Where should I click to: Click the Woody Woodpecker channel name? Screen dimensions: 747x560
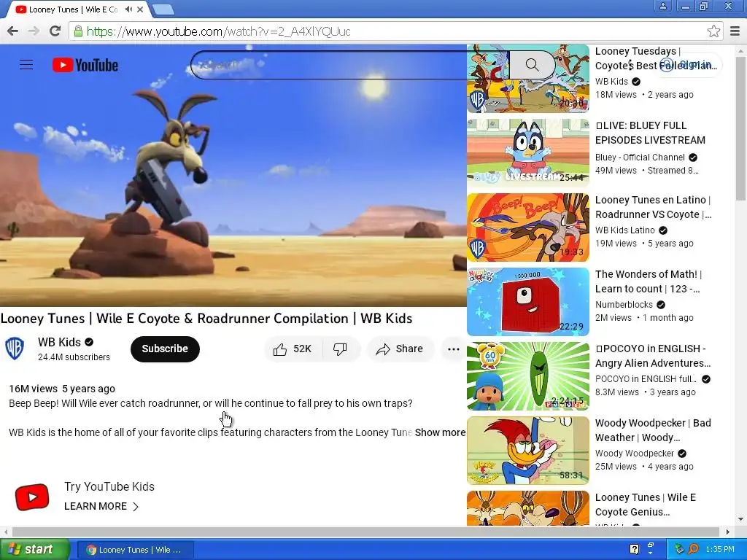tap(635, 453)
